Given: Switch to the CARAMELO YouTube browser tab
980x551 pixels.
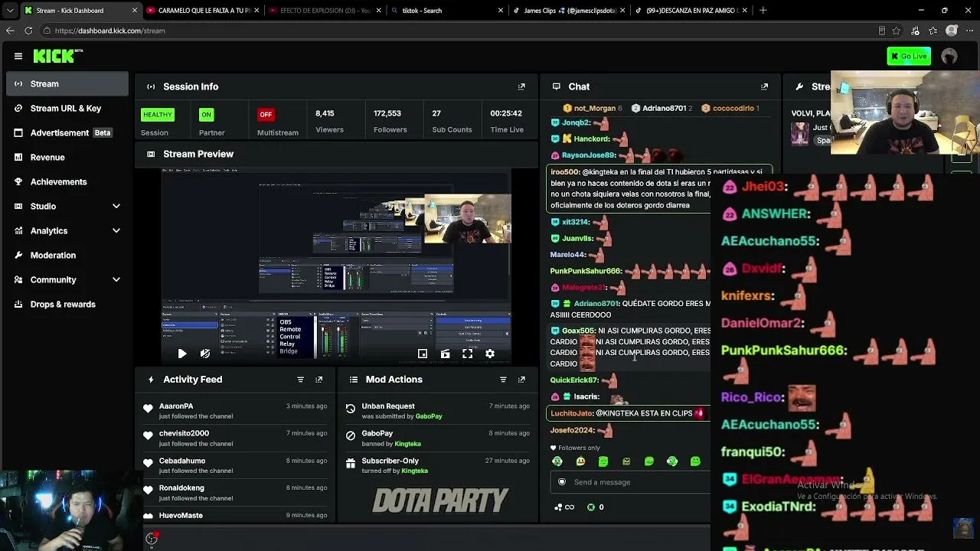Looking at the screenshot, I should [203, 11].
